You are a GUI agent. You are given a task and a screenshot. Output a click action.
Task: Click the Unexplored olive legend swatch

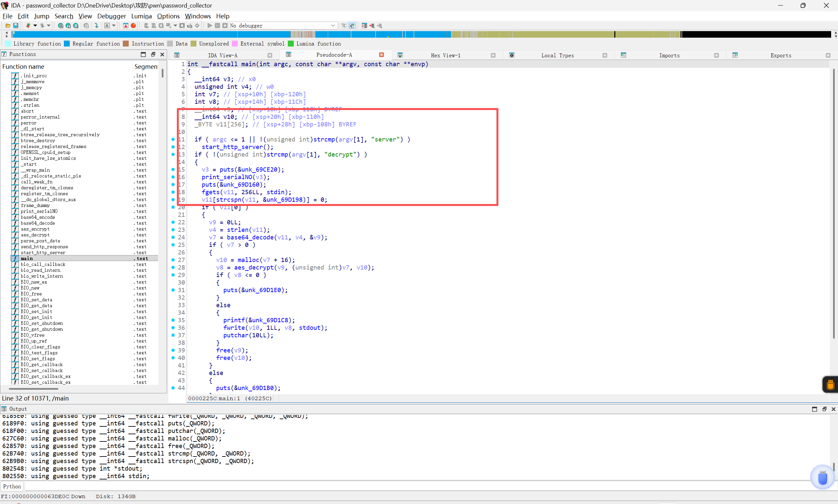click(194, 44)
